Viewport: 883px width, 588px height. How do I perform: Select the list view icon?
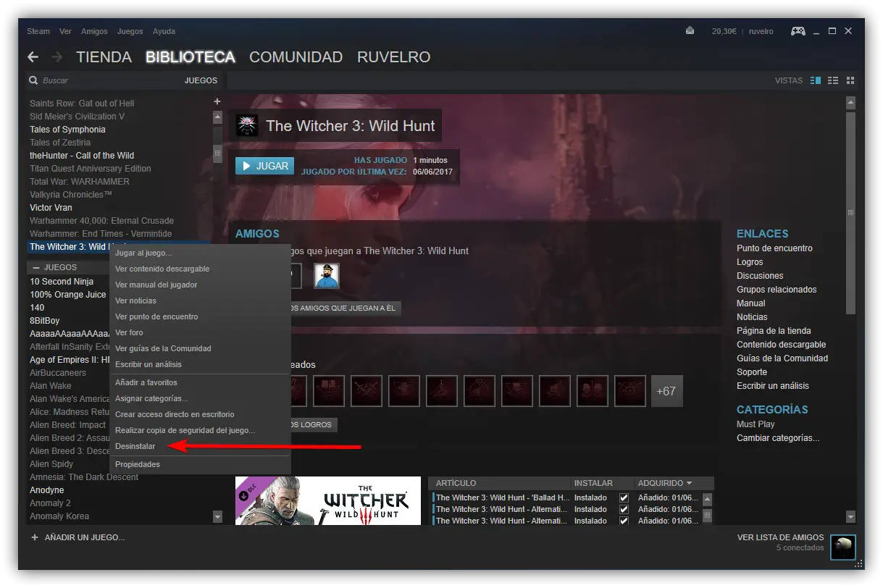coord(833,80)
